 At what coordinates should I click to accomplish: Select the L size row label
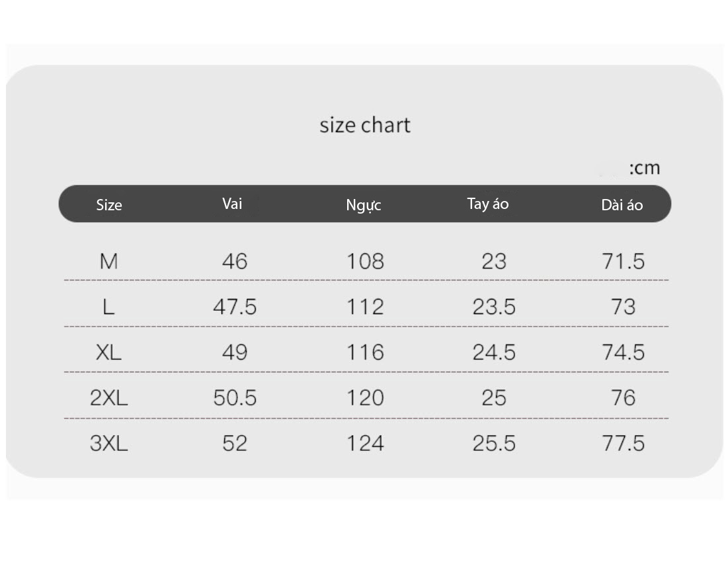[x=108, y=307]
